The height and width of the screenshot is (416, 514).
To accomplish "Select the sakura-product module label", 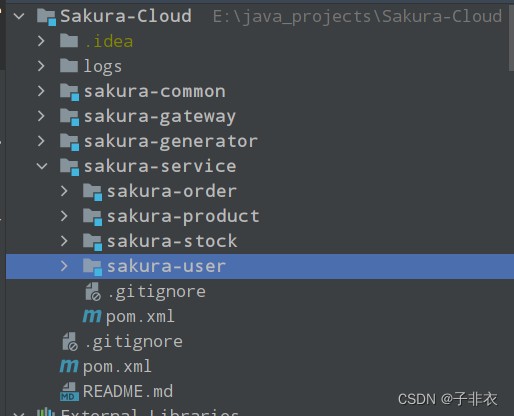I will (183, 217).
